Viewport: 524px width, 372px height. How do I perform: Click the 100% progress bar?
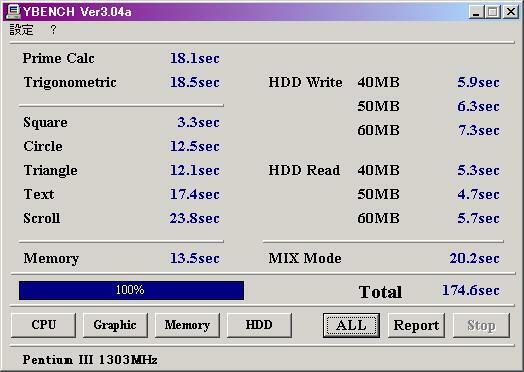(x=131, y=290)
